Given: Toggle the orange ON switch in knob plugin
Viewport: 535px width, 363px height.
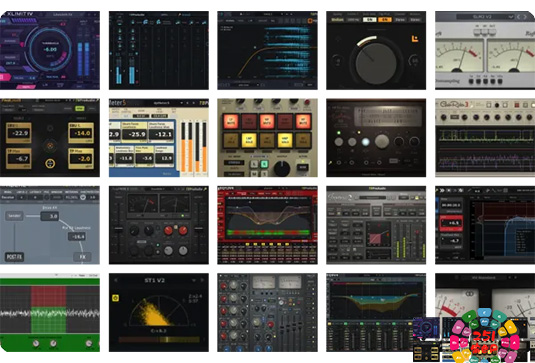Looking at the screenshot, I should tap(385, 19).
